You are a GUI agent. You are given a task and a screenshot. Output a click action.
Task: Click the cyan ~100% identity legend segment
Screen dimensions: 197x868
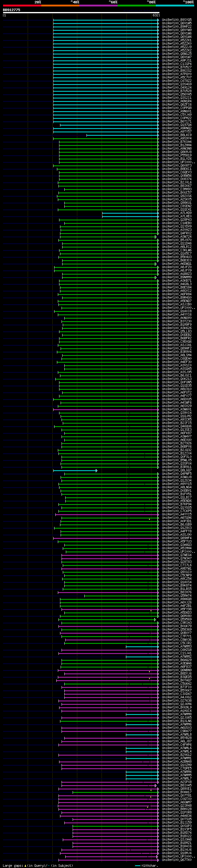(175, 6)
